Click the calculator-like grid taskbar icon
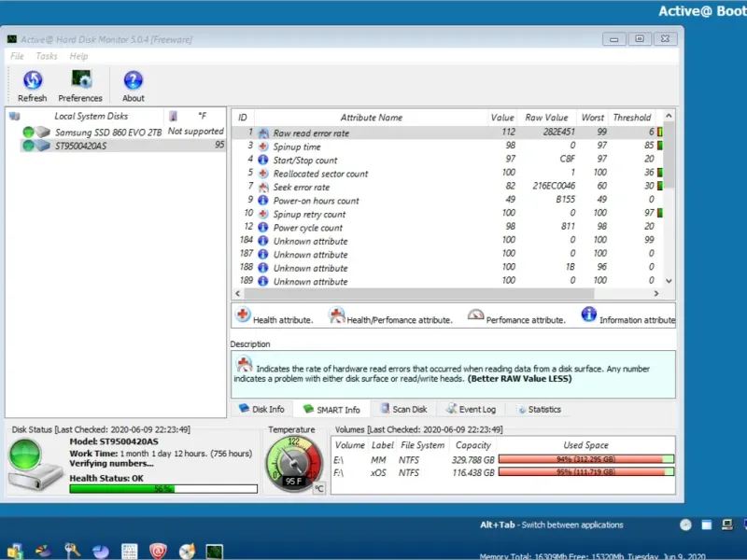Image resolution: width=747 pixels, height=560 pixels. coord(129,551)
